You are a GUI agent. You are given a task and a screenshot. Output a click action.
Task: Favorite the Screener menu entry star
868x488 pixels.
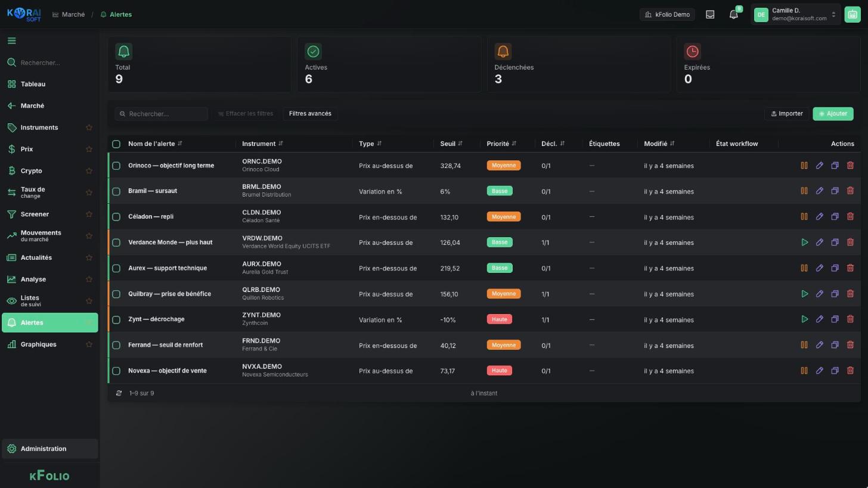click(x=89, y=215)
